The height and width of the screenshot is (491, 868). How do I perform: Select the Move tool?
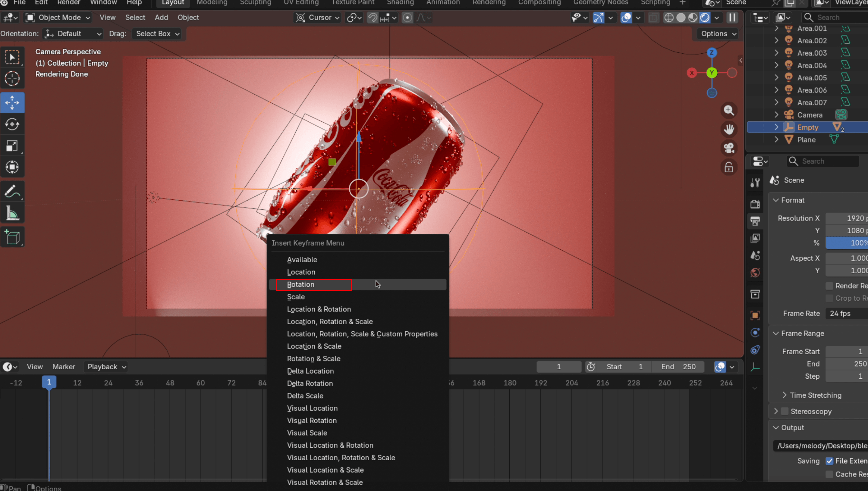(x=12, y=102)
